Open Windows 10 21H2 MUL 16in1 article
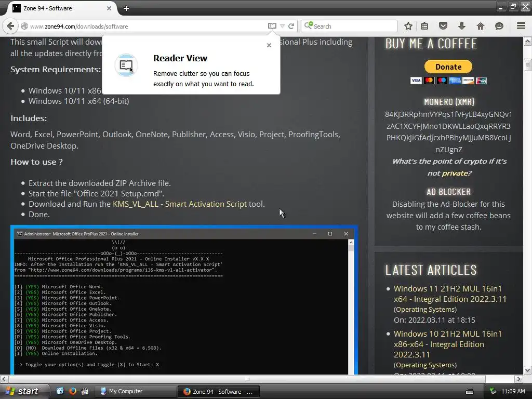This screenshot has height=399, width=532. (447, 344)
